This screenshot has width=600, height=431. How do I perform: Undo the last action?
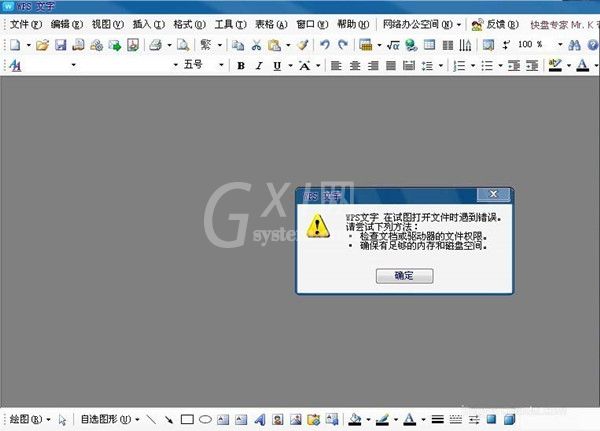click(325, 45)
